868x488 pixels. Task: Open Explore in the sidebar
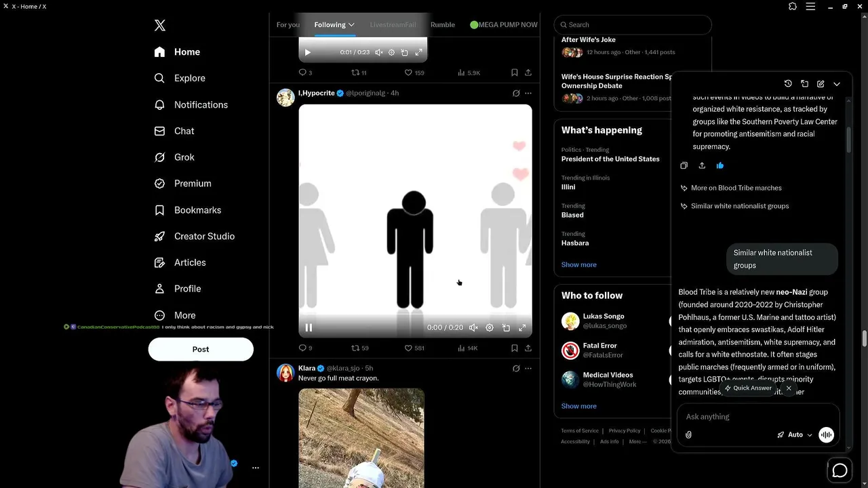(180, 78)
